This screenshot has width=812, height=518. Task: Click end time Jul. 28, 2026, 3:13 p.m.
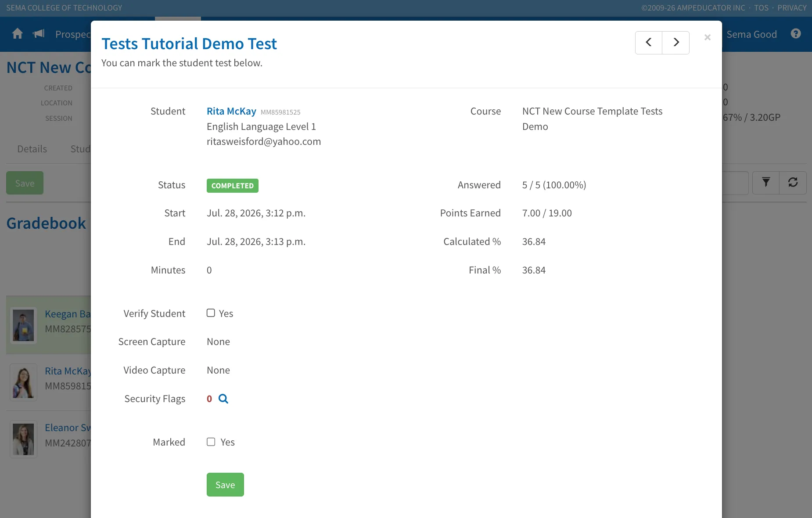click(256, 241)
